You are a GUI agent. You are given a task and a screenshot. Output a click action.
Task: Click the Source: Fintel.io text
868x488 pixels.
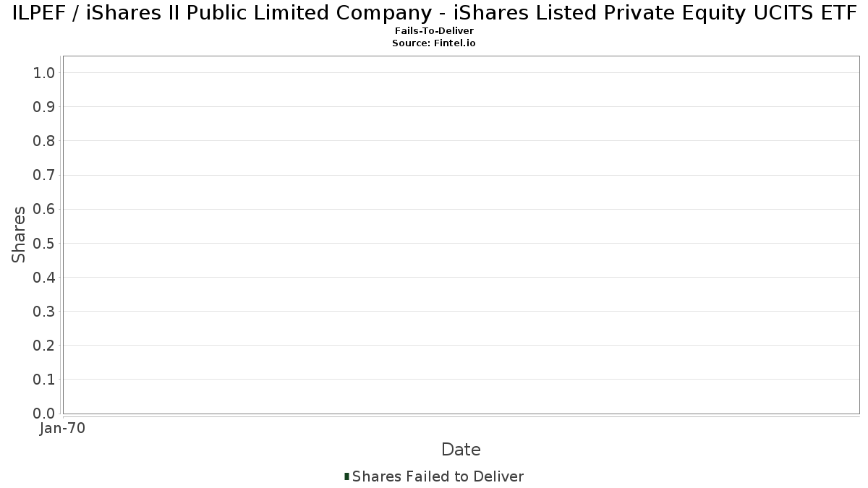(x=434, y=43)
